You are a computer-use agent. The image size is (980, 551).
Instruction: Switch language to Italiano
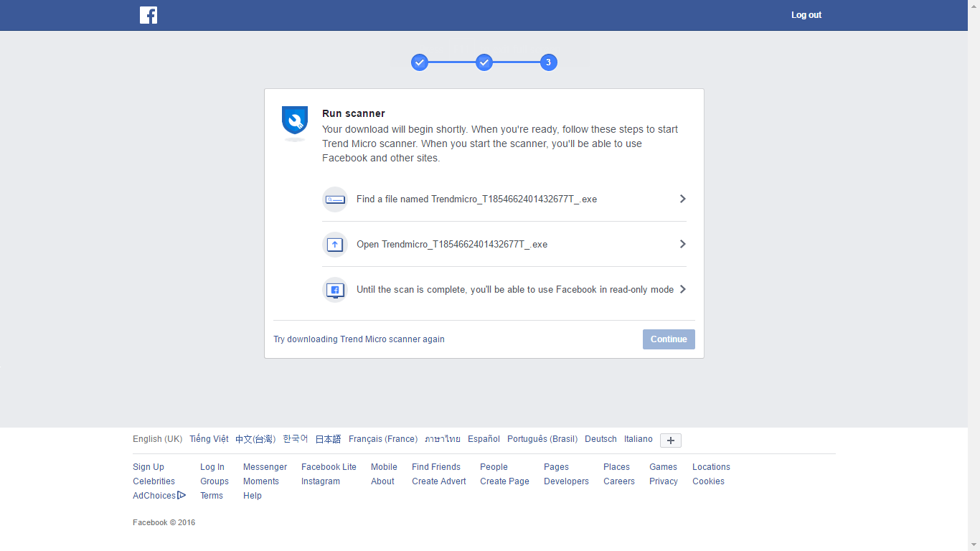click(x=639, y=439)
